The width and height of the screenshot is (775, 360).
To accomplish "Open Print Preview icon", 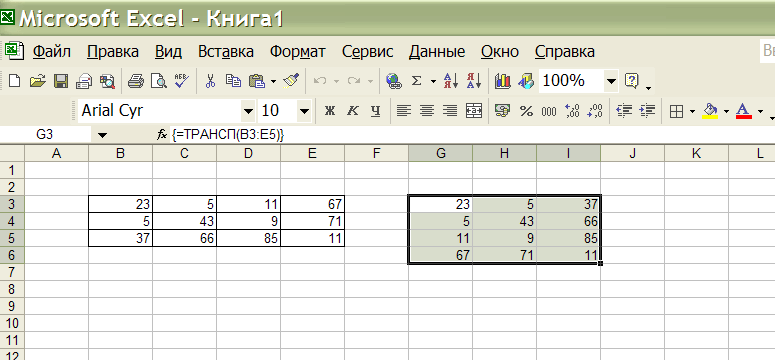I will (x=159, y=81).
